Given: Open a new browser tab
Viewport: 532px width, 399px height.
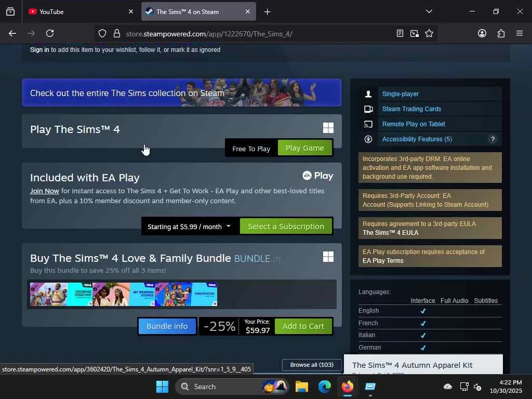Looking at the screenshot, I should click(267, 12).
